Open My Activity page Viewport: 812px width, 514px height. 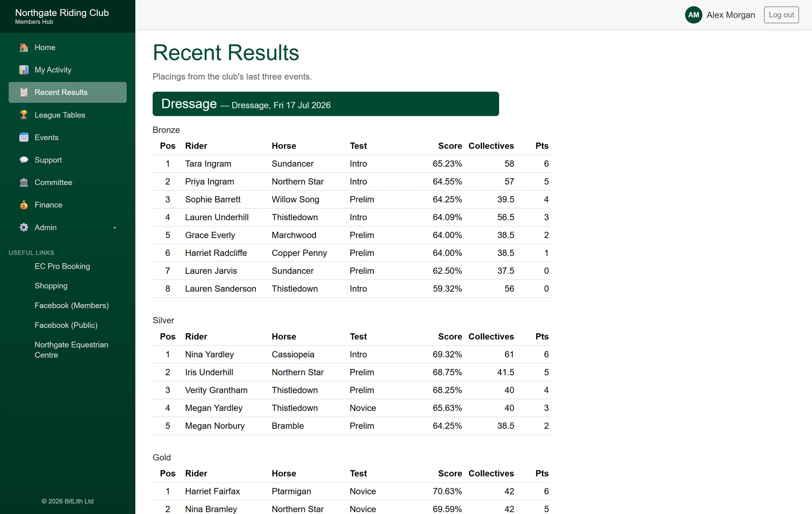tap(68, 70)
